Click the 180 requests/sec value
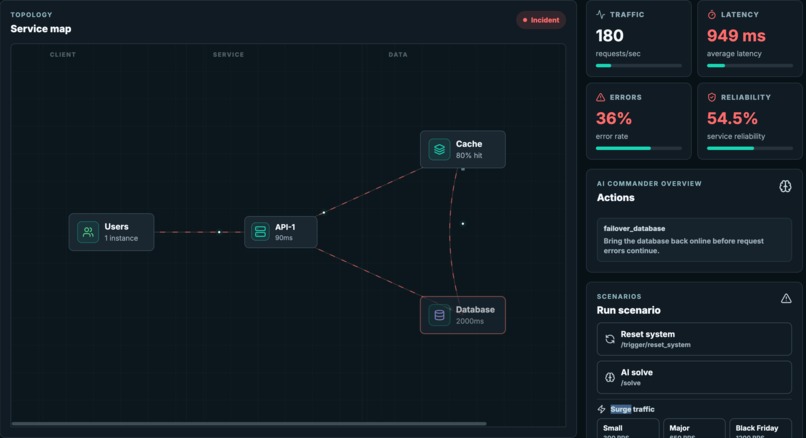 tap(610, 36)
